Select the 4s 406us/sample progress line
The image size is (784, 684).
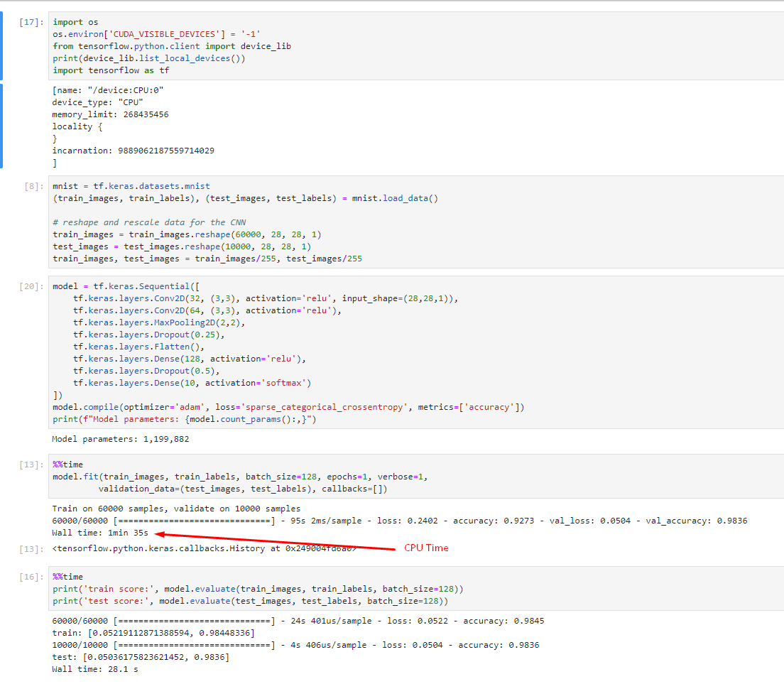coord(295,645)
